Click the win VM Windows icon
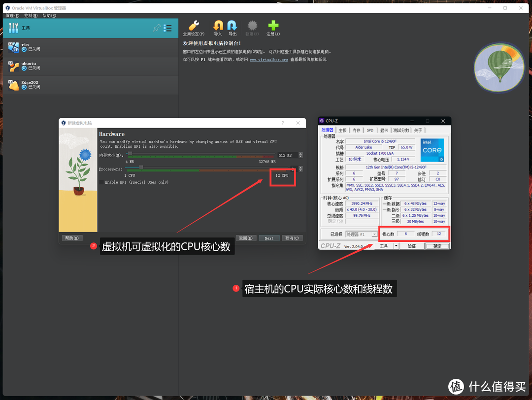The width and height of the screenshot is (532, 400). (14, 47)
